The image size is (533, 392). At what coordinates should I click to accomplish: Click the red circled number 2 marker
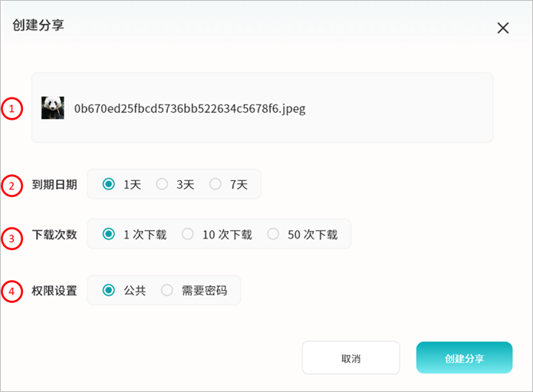[x=12, y=185]
